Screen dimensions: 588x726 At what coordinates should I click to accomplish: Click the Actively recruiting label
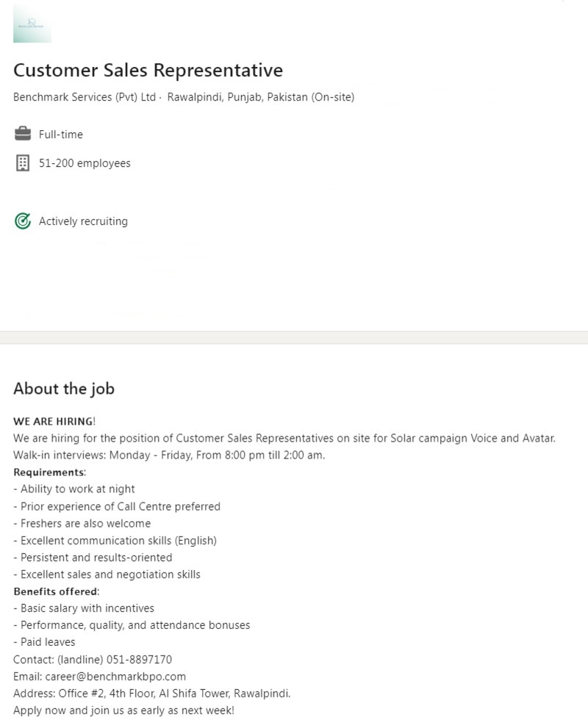click(x=83, y=221)
